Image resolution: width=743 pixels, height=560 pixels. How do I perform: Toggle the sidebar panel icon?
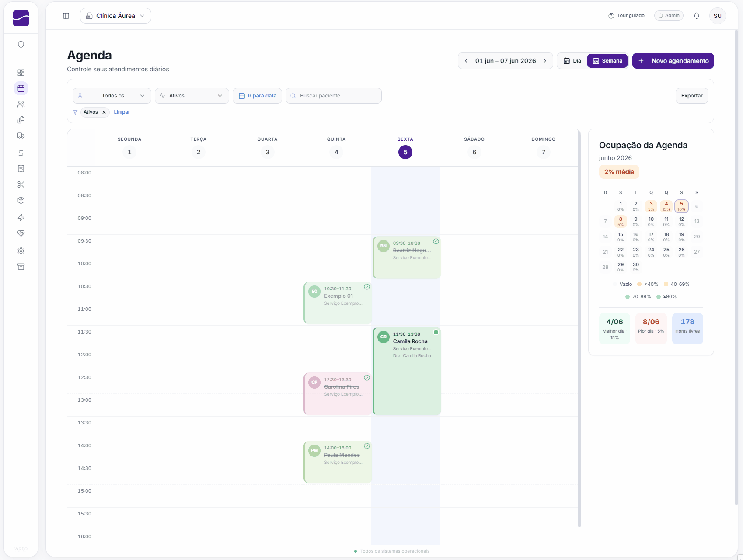[66, 16]
